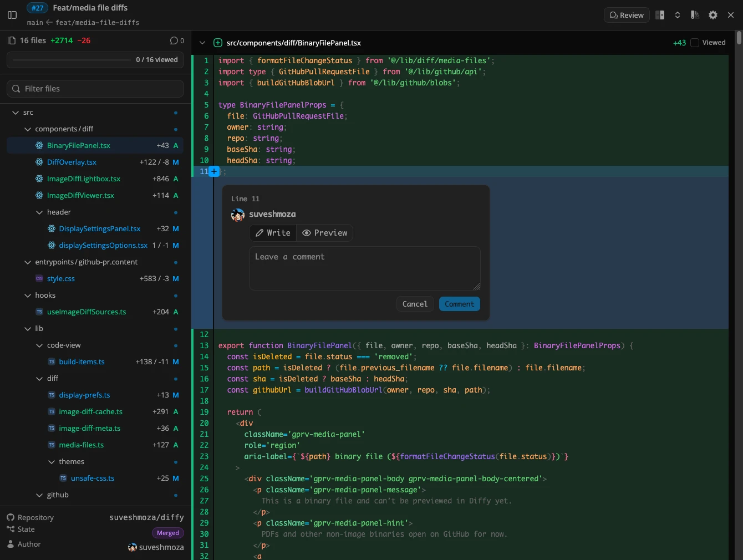Click the Leave a comment text area

(x=365, y=268)
